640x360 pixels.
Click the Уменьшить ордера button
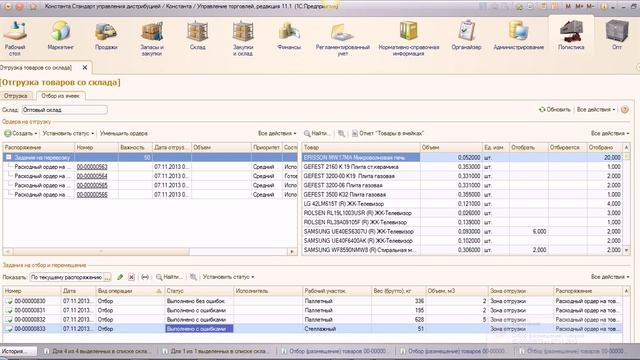[124, 133]
